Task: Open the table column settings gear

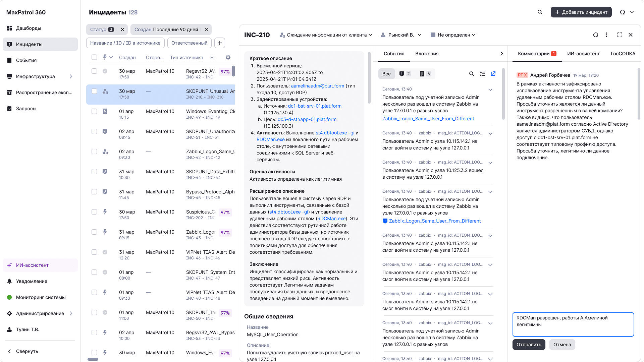Action: [228, 57]
